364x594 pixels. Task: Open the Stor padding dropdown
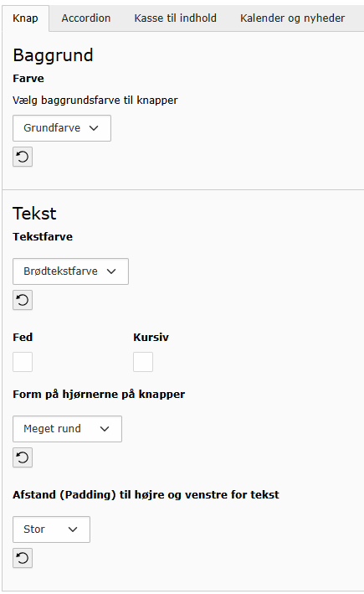tap(51, 529)
